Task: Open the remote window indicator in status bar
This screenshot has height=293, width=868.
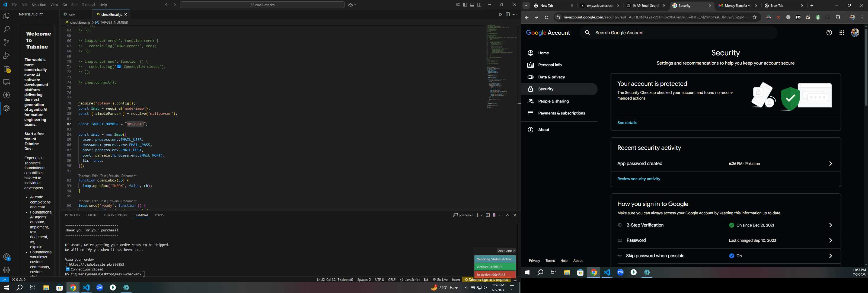Action: (x=4, y=279)
